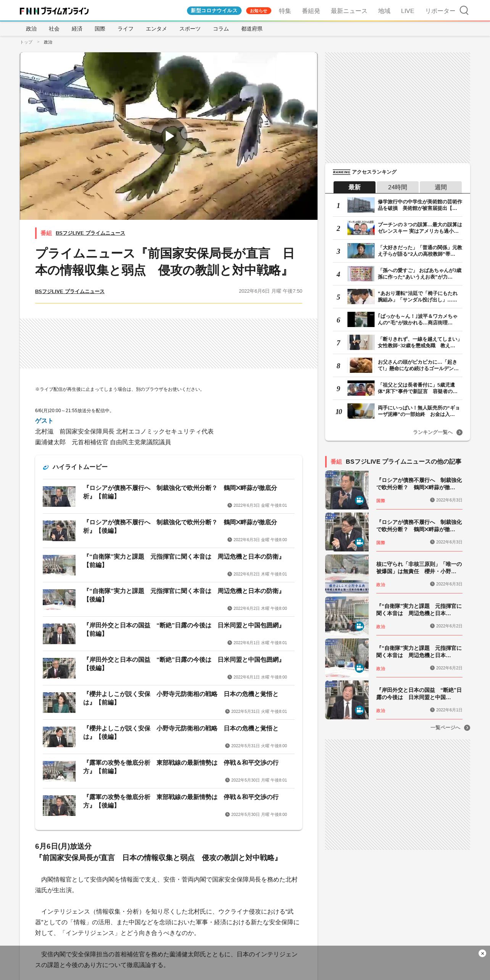Open BSフジLIVE プライムニュース link below the title

(70, 291)
